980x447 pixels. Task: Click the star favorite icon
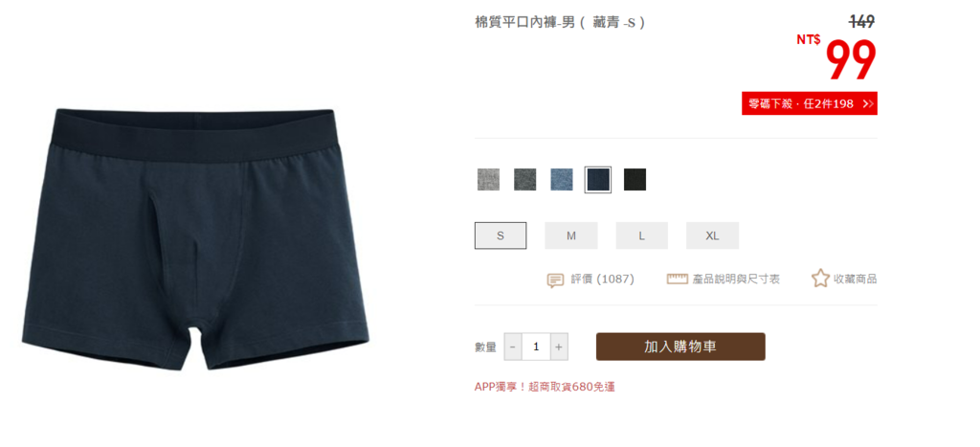[x=820, y=279]
